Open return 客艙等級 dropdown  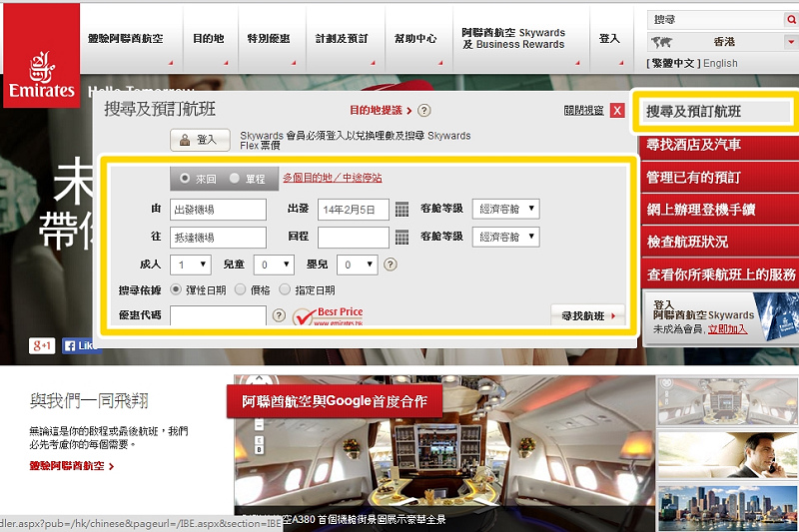pos(506,237)
